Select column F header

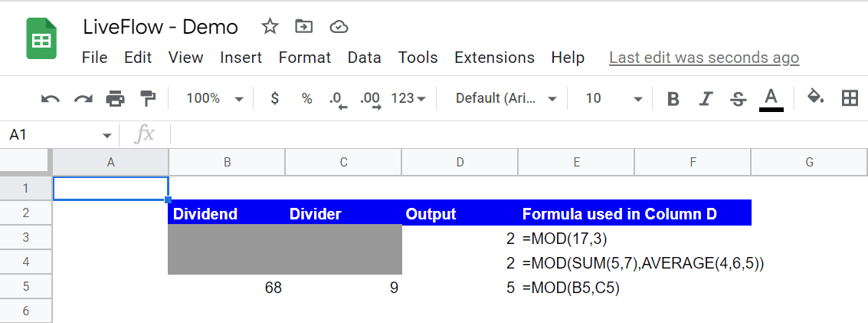(x=693, y=163)
